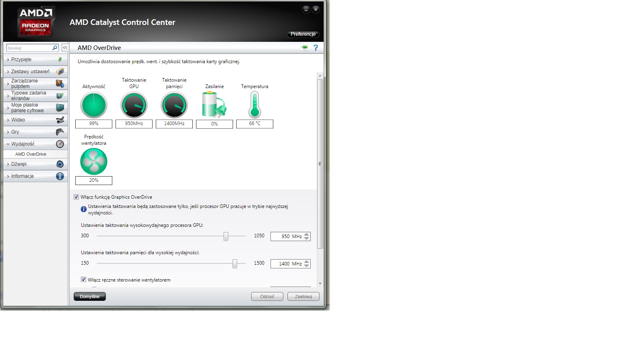Click the Gry label in the sidebar
Viewport: 644px width, 362px height.
(15, 132)
